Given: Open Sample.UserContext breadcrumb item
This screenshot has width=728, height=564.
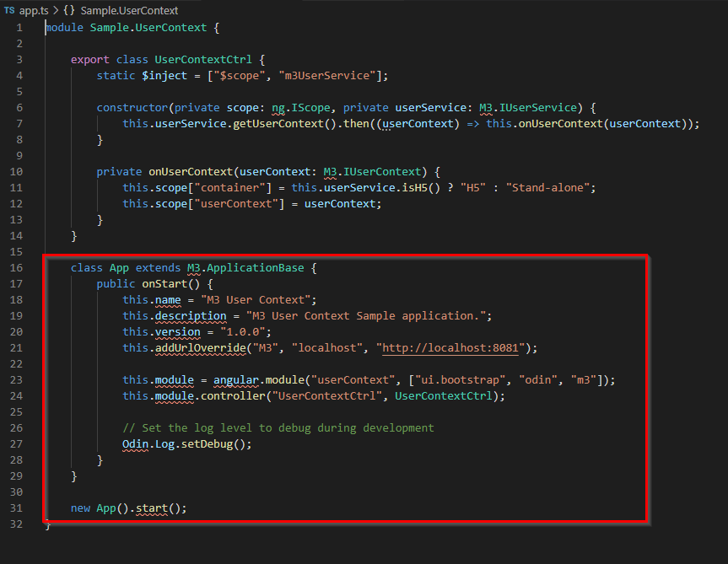Looking at the screenshot, I should coord(129,10).
